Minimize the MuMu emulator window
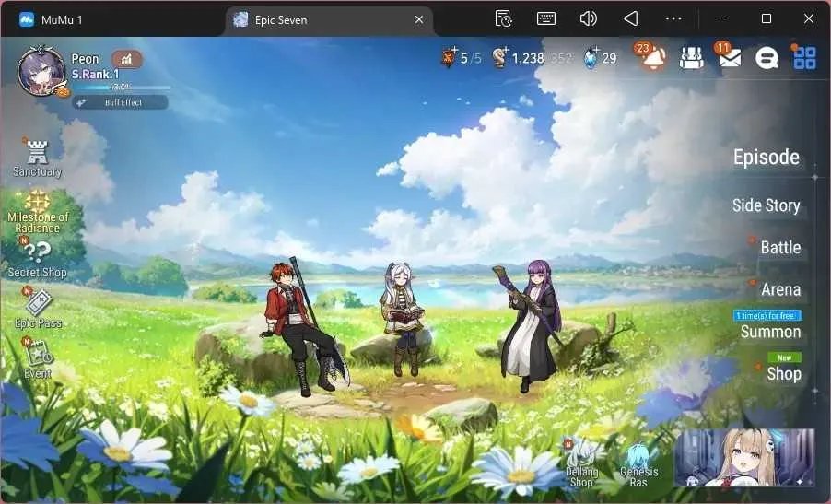Image resolution: width=831 pixels, height=504 pixels. click(x=724, y=19)
